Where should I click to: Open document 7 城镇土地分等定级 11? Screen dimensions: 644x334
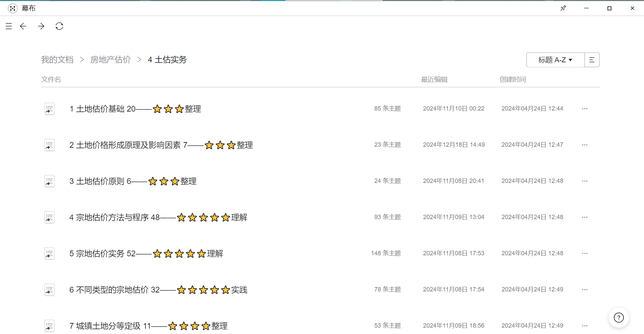(148, 326)
